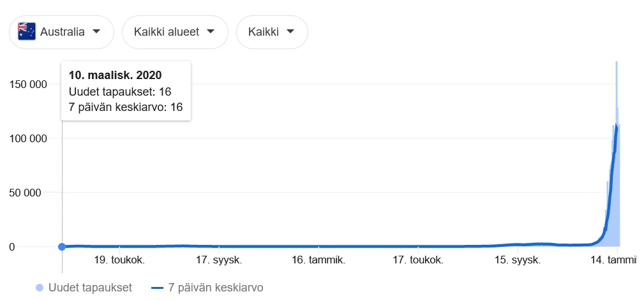Screen dimensions: 644x301
Task: Click the Australia flag icon
Action: click(x=27, y=31)
